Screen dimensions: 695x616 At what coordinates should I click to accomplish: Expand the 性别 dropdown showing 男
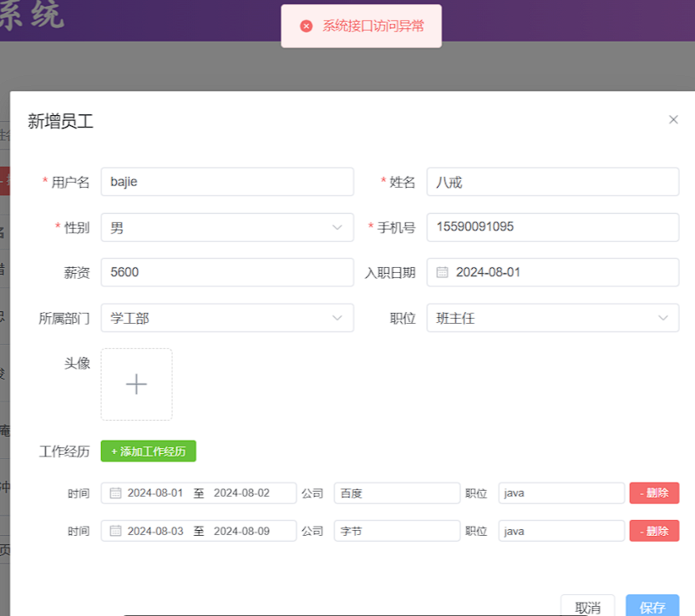pyautogui.click(x=227, y=227)
